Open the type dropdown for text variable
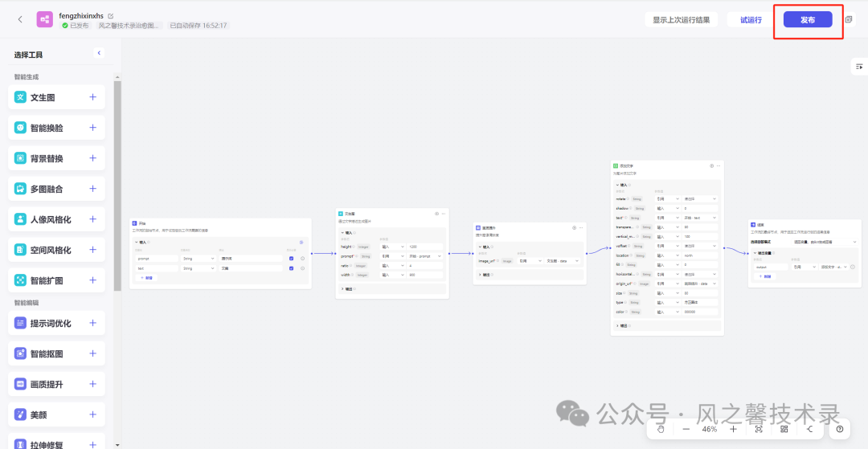The height and width of the screenshot is (449, 868). coord(199,268)
